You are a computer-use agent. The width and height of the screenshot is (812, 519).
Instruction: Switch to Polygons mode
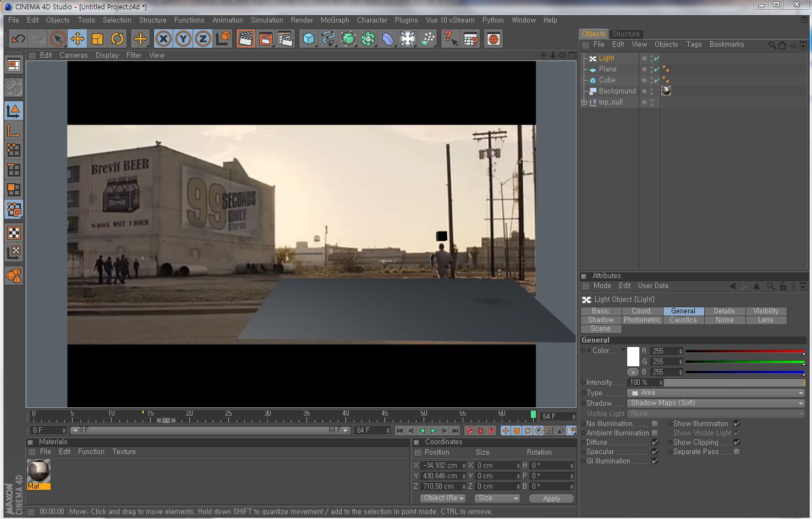[14, 190]
